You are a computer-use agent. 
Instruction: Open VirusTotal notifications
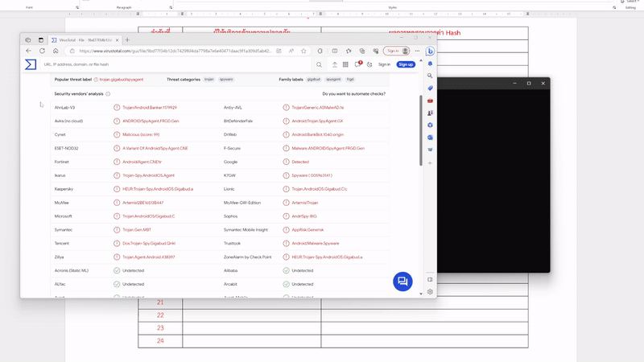(x=357, y=64)
